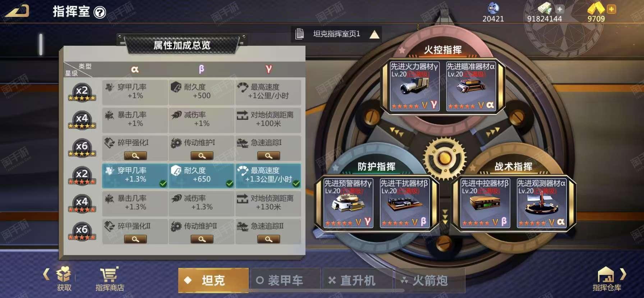Go to next bottom menu with right chevron
This screenshot has height=298, width=644.
point(623,274)
